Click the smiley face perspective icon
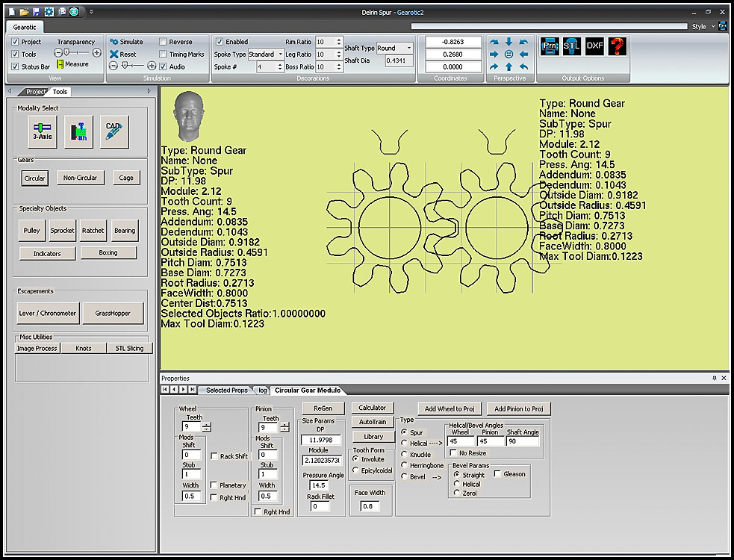734x560 pixels. click(509, 55)
